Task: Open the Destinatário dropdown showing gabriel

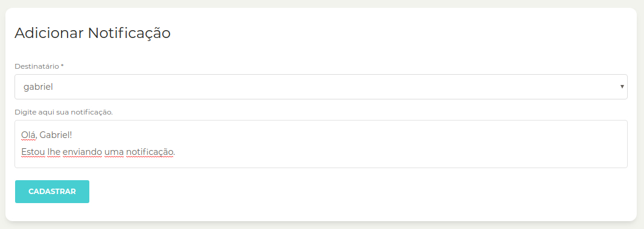Action: 320,87
